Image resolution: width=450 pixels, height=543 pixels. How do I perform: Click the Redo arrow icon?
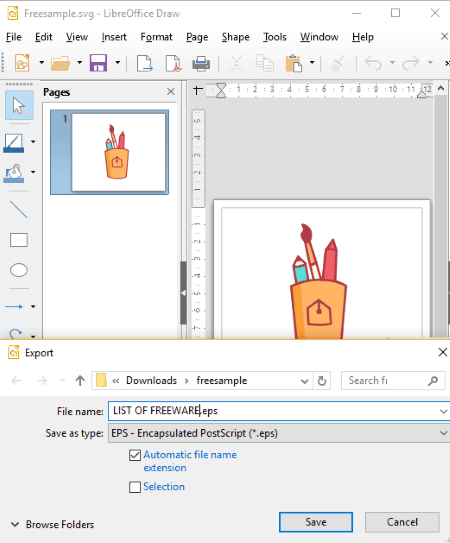pos(411,63)
